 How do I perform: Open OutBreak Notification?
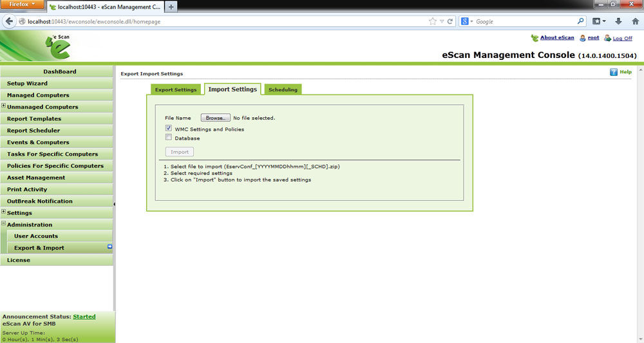click(57, 201)
